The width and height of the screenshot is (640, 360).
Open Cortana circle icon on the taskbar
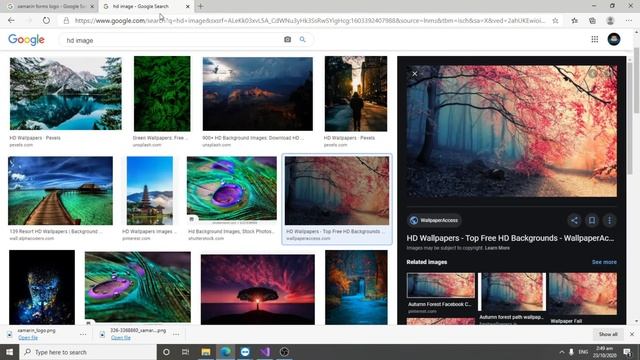coord(166,352)
